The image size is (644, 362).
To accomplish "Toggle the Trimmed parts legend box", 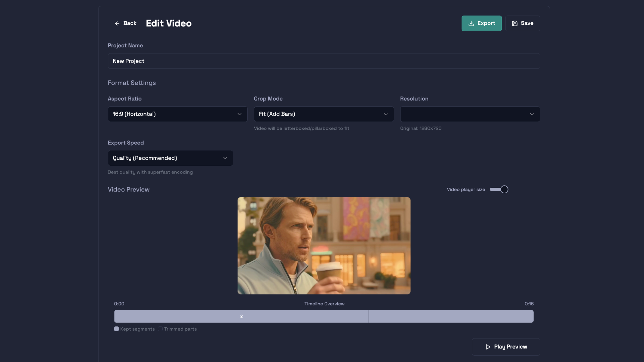I will pos(160,329).
